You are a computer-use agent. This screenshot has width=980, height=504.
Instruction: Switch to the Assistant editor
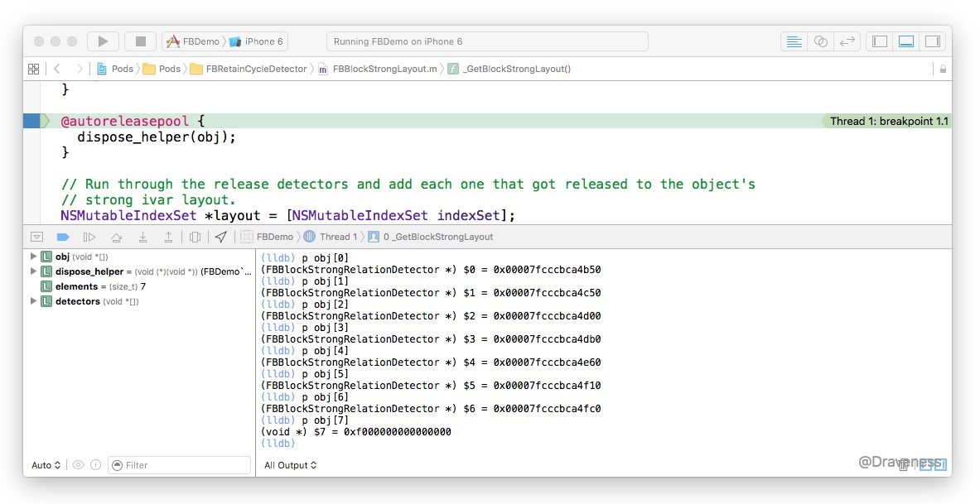tap(820, 41)
